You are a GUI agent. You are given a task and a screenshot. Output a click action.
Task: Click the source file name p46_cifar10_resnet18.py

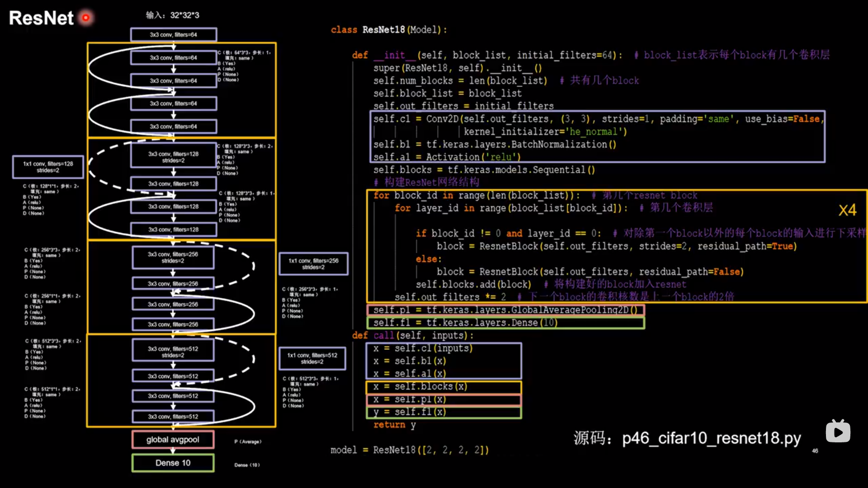click(x=711, y=438)
